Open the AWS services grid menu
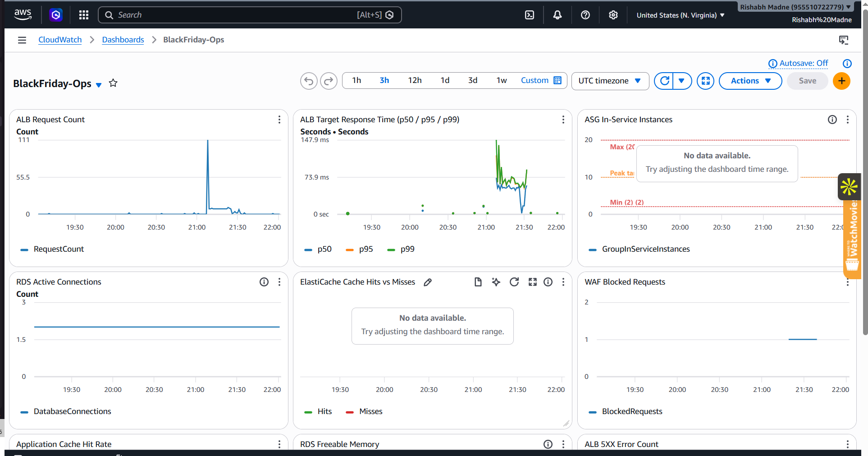868x456 pixels. click(84, 15)
